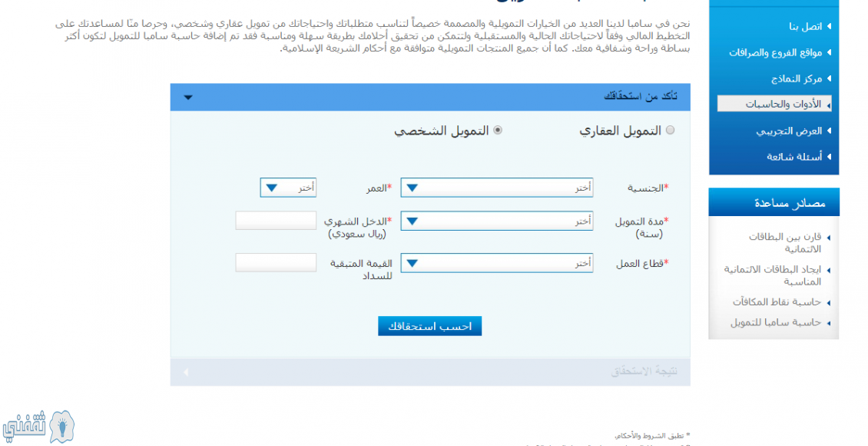Viewport: 868px width, 446px height.
Task: Follow the "قارن بين البطاقات الائتمانية" link
Action: [x=785, y=243]
